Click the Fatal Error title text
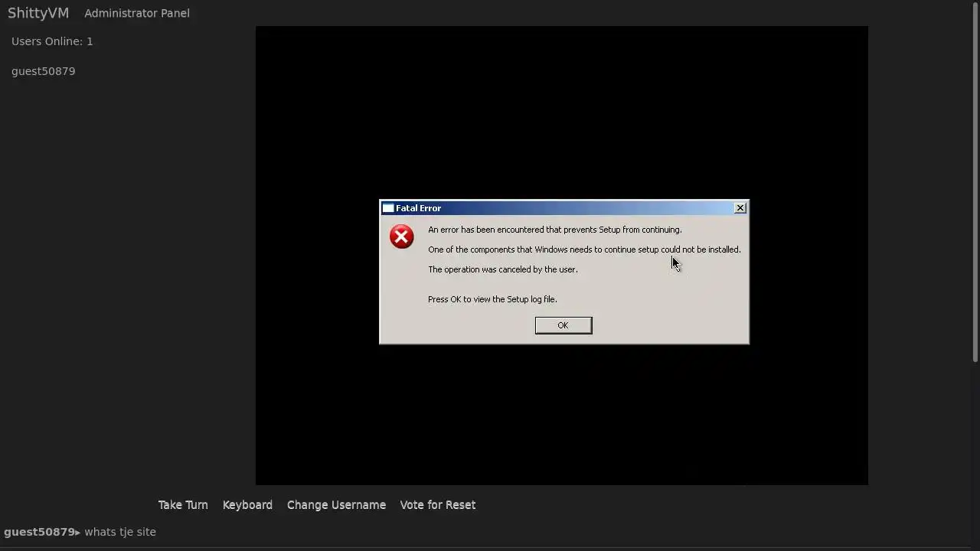Image resolution: width=980 pixels, height=551 pixels. [x=418, y=208]
